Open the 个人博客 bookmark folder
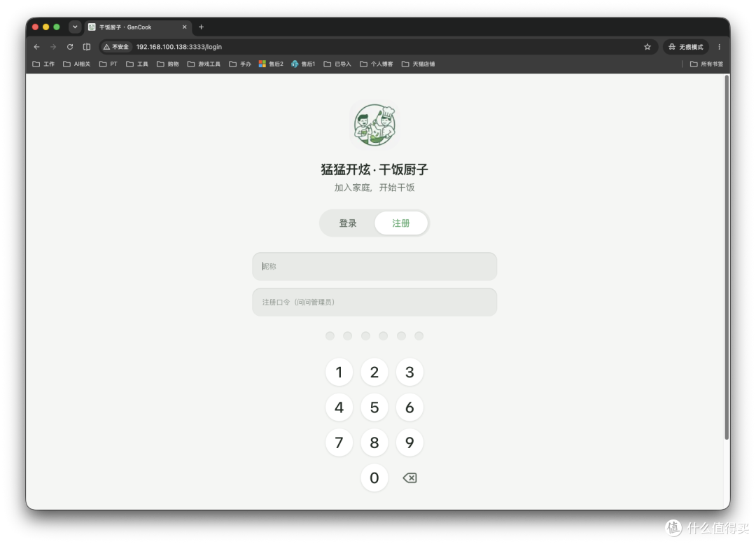This screenshot has height=544, width=756. pyautogui.click(x=377, y=64)
